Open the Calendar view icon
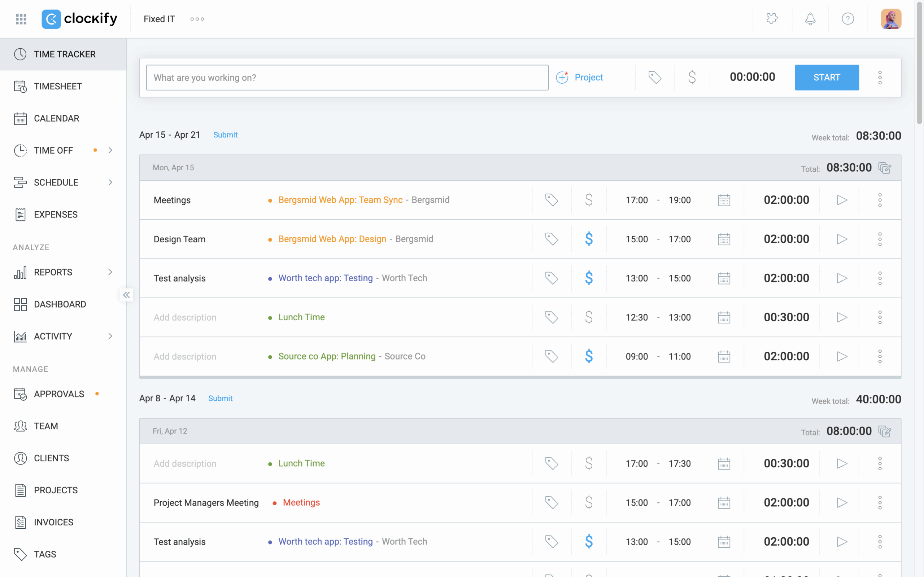 21,118
